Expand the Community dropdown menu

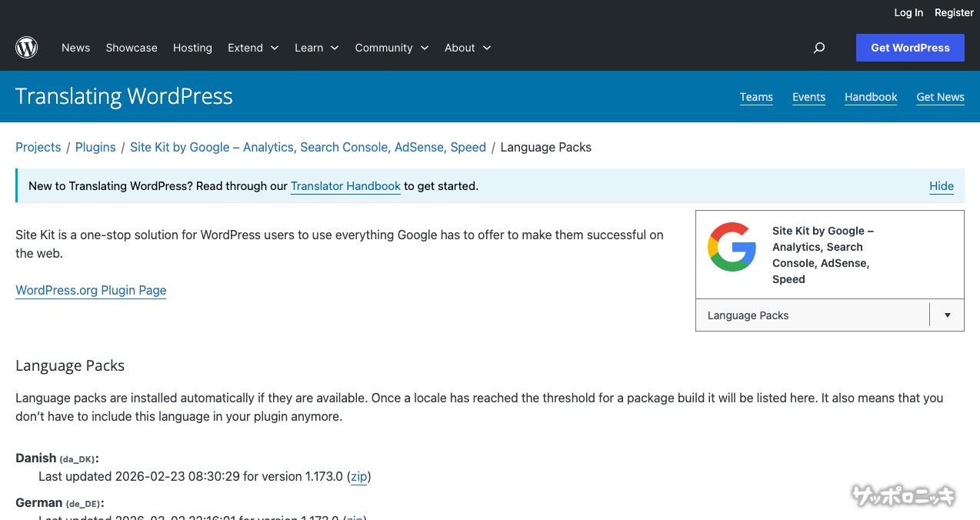pos(392,48)
